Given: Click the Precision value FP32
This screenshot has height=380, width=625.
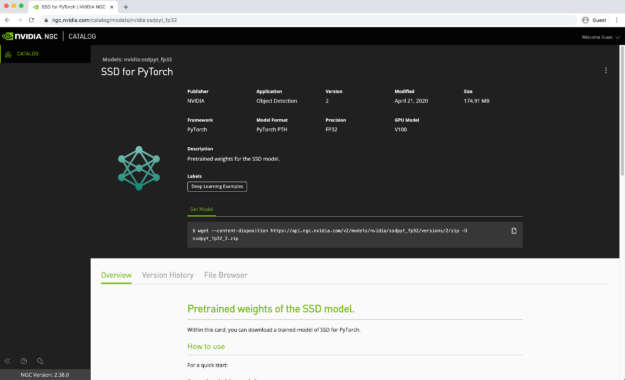Looking at the screenshot, I should pos(331,130).
